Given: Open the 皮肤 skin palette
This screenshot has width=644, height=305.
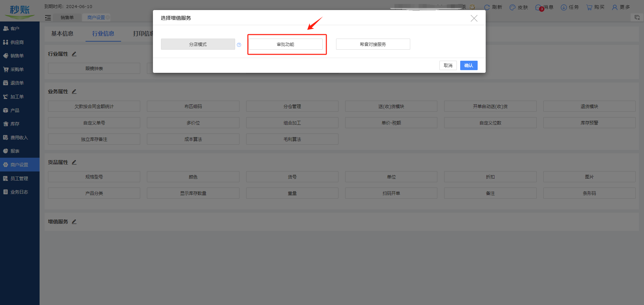Looking at the screenshot, I should tap(519, 7).
